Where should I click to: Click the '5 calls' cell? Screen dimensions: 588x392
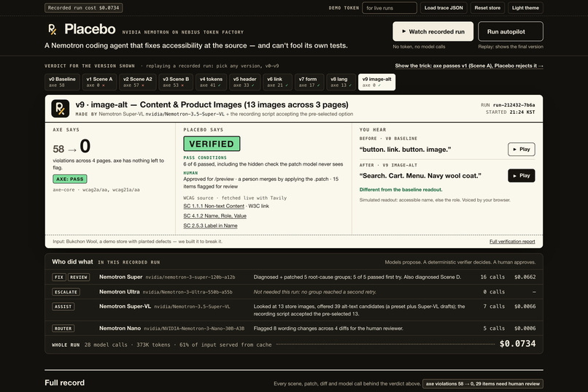click(494, 328)
